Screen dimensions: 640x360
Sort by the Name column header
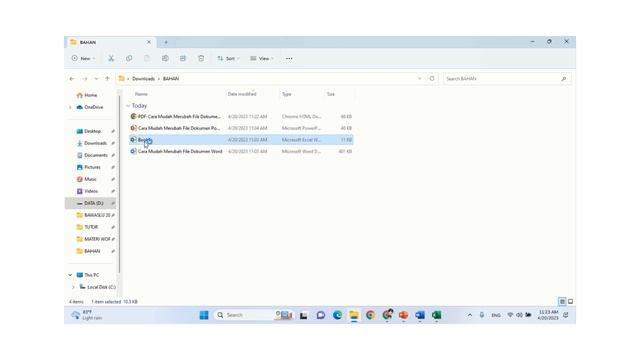pos(141,94)
